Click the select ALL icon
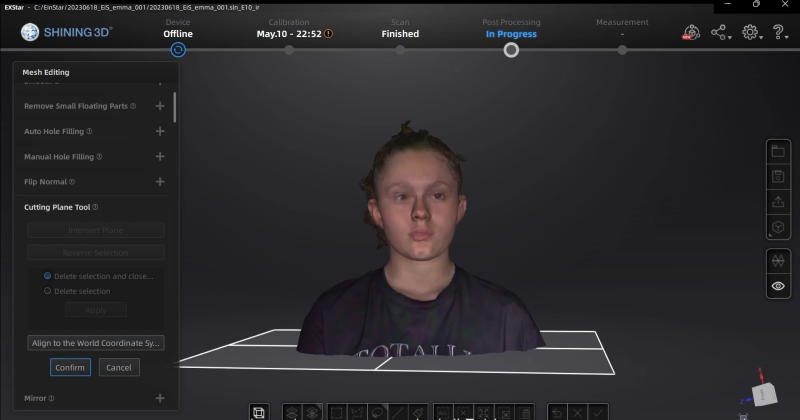 (x=443, y=412)
